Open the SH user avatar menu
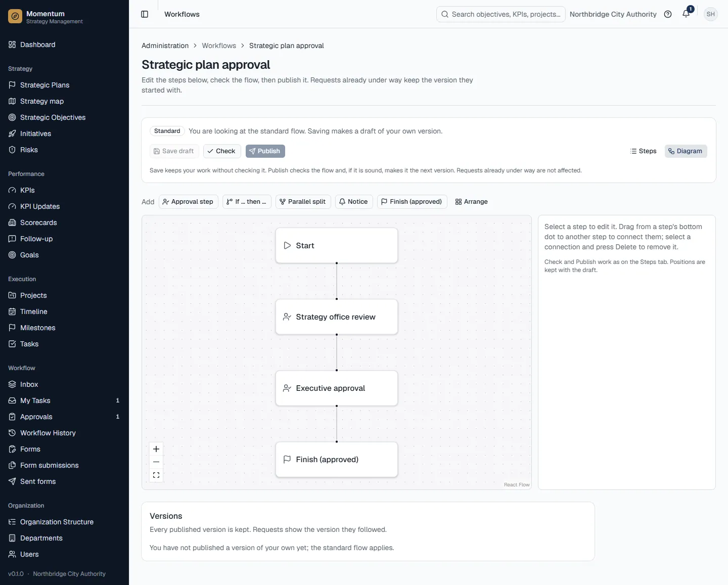Image resolution: width=728 pixels, height=585 pixels. tap(711, 14)
